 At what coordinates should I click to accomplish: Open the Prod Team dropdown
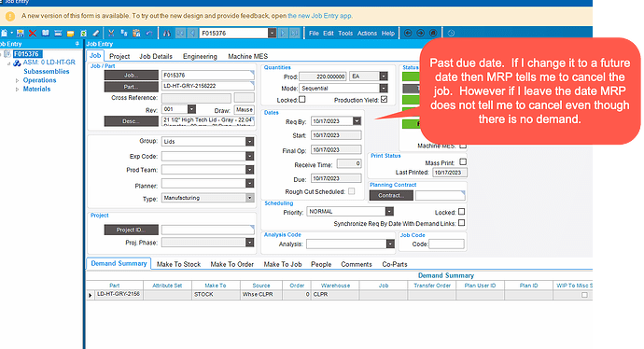tap(250, 170)
